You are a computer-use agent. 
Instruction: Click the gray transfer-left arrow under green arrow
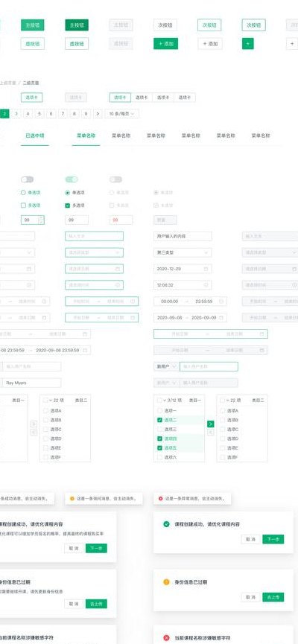click(x=210, y=433)
